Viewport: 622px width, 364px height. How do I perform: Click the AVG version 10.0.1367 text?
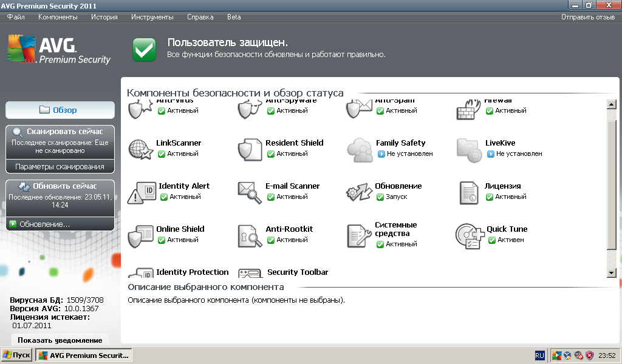[81, 309]
